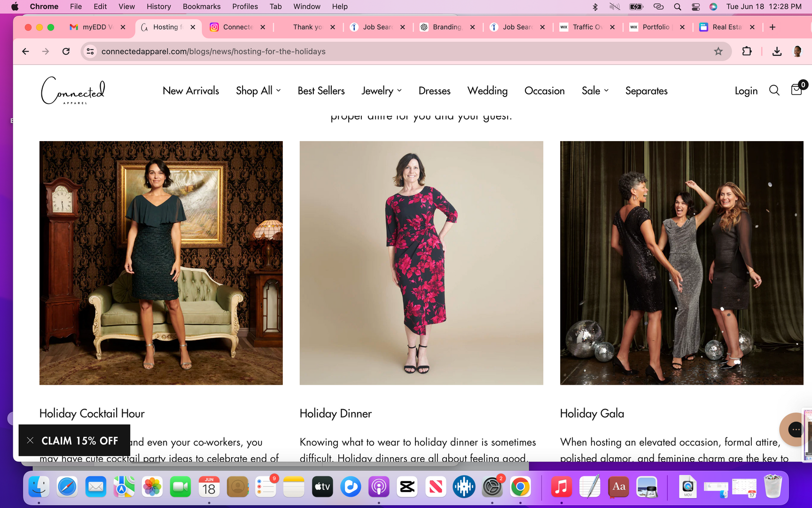This screenshot has width=812, height=508.
Task: Open the Holiday Dinner floral dress image
Action: (422, 263)
